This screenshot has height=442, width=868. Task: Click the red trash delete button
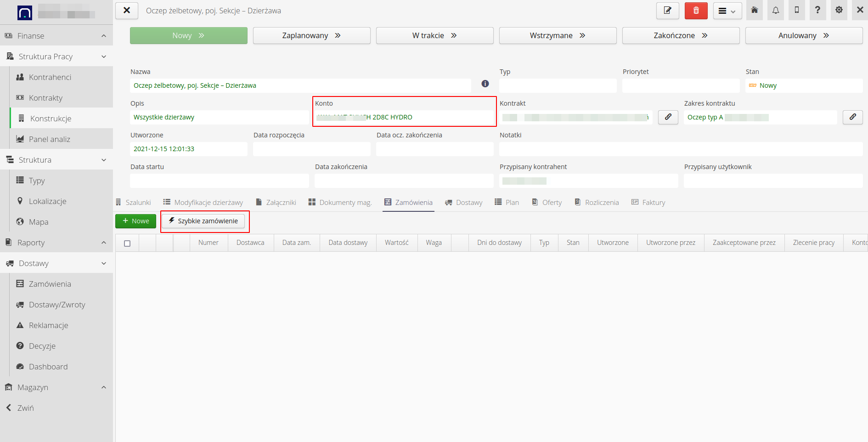[x=696, y=11]
